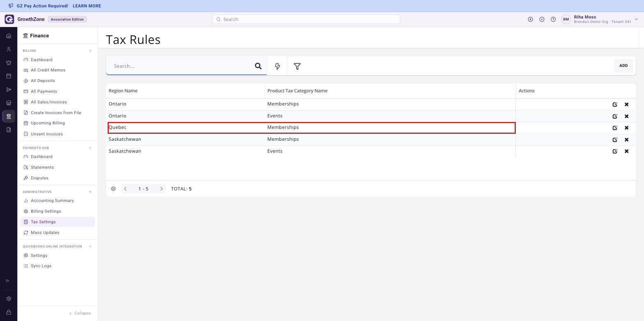
Task: Delete the Ontario Memberships tax rule
Action: click(626, 104)
